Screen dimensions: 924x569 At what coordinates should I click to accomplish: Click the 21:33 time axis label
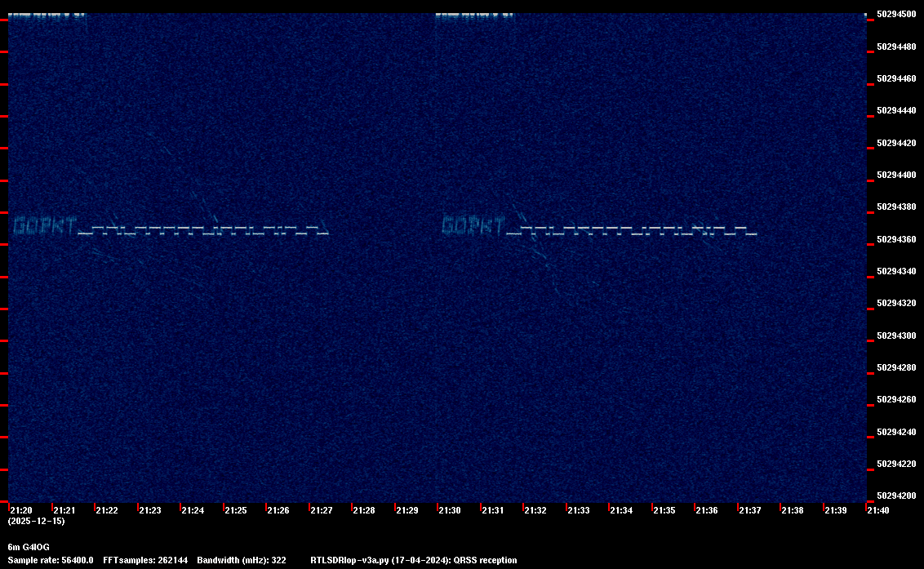pyautogui.click(x=578, y=510)
